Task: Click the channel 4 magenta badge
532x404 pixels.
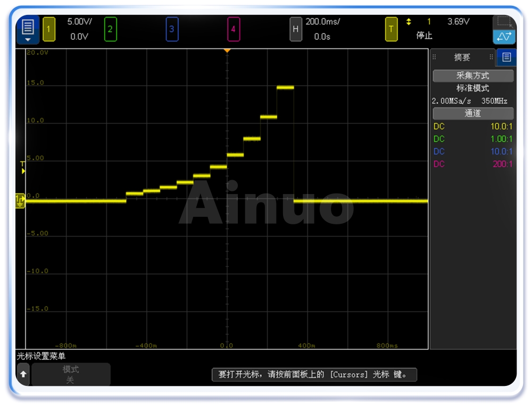Action: [x=232, y=29]
